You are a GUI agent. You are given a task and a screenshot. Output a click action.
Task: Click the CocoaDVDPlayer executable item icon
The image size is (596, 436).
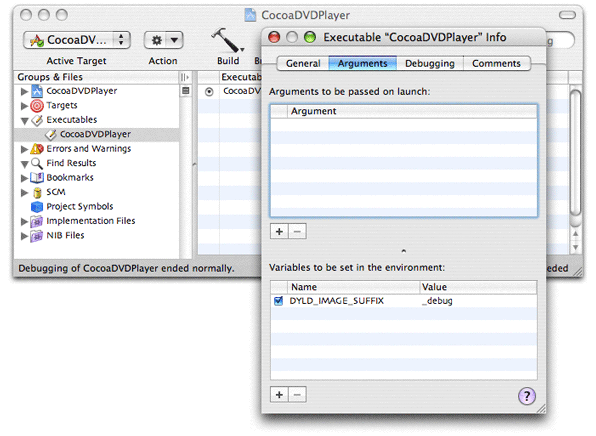click(51, 135)
